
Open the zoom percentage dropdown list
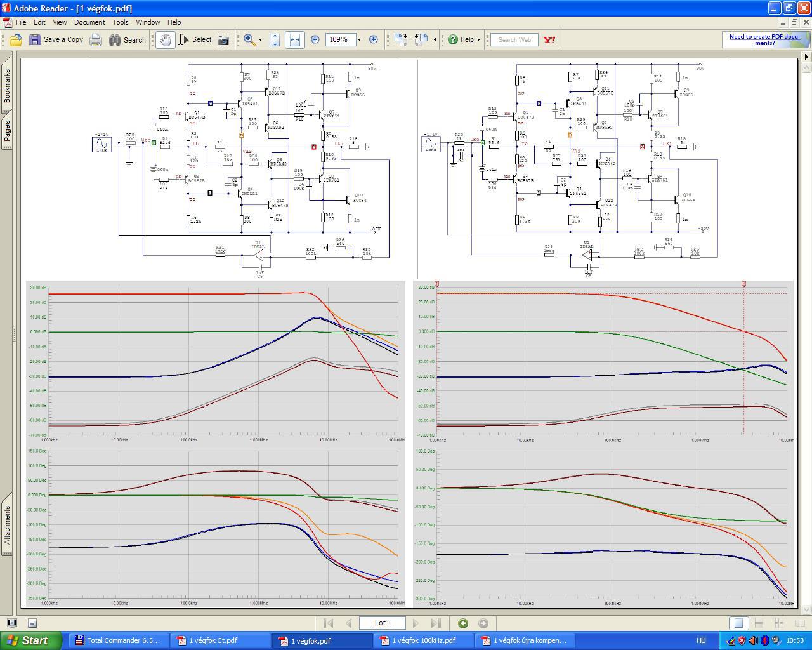click(x=359, y=39)
